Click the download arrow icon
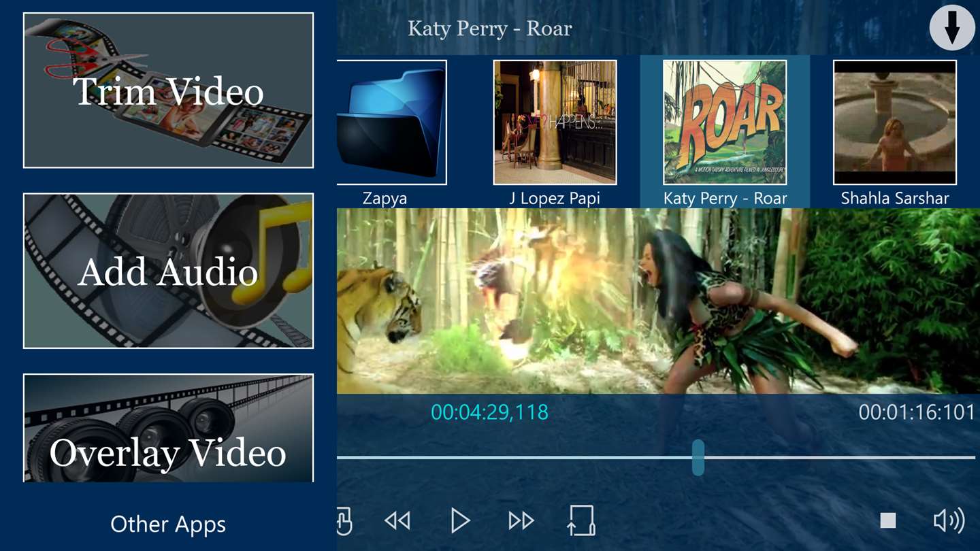Image resolution: width=980 pixels, height=551 pixels. pos(953,28)
